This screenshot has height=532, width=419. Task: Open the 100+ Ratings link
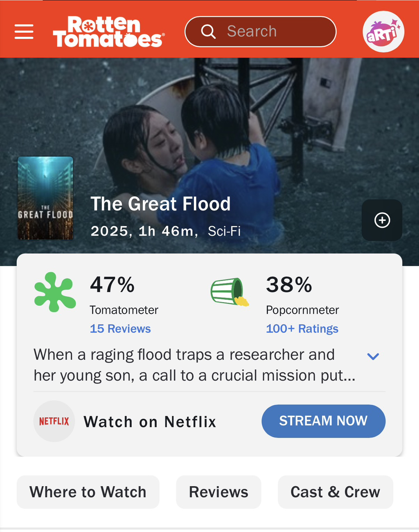[302, 329]
